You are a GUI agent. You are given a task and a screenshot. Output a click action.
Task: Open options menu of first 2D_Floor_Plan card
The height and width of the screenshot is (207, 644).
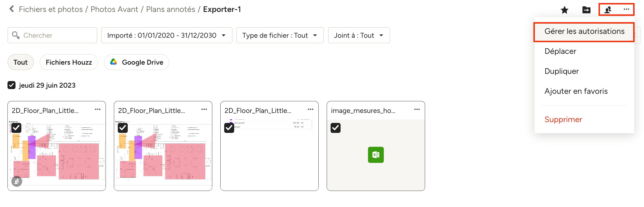coord(98,109)
